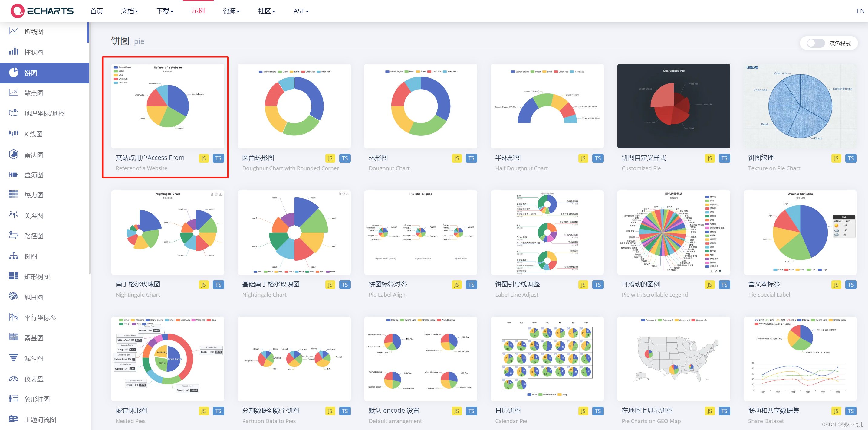Open the 嵌套环形图 example title
This screenshot has width=868, height=430.
(131, 410)
